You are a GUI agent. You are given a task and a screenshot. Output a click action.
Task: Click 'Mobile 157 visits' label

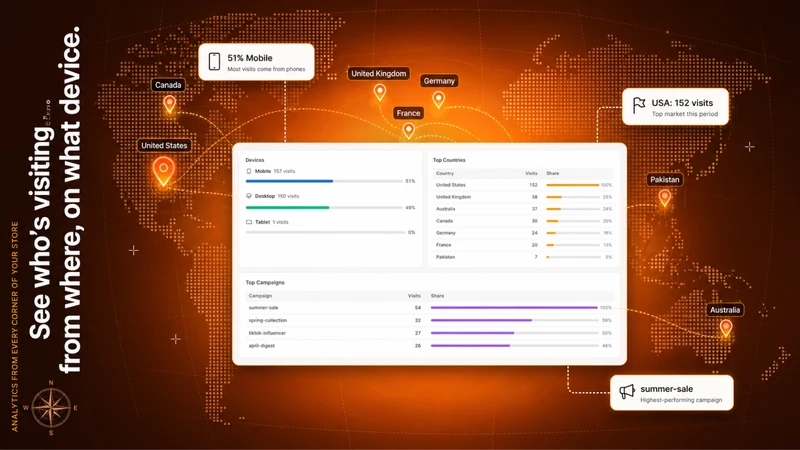click(275, 171)
